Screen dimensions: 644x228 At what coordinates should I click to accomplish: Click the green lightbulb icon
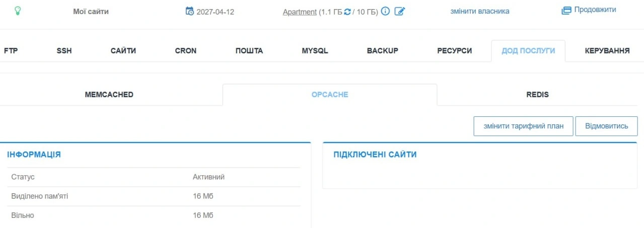tap(18, 11)
